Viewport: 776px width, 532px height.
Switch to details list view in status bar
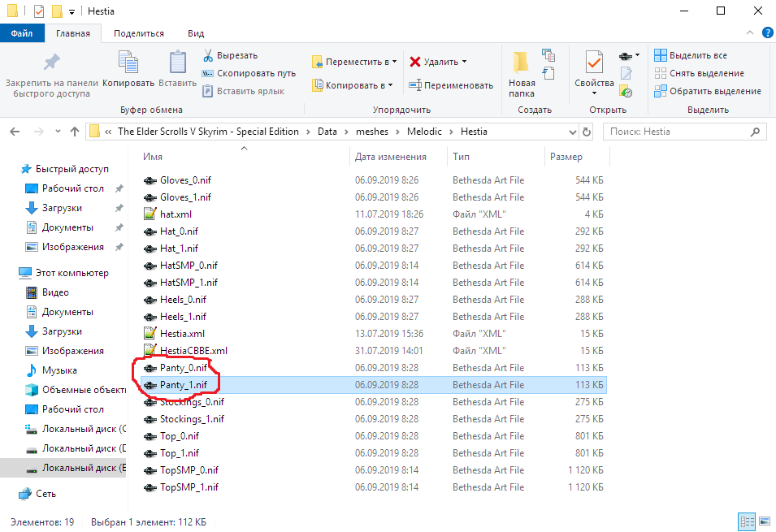746,520
